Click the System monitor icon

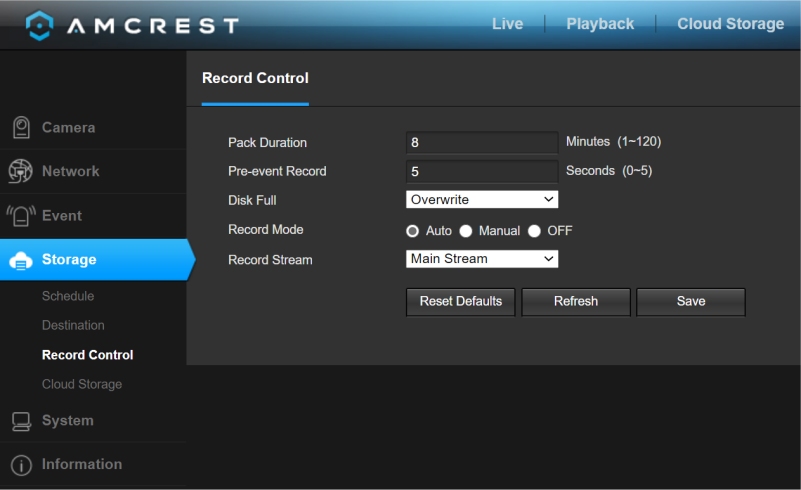pyautogui.click(x=21, y=422)
